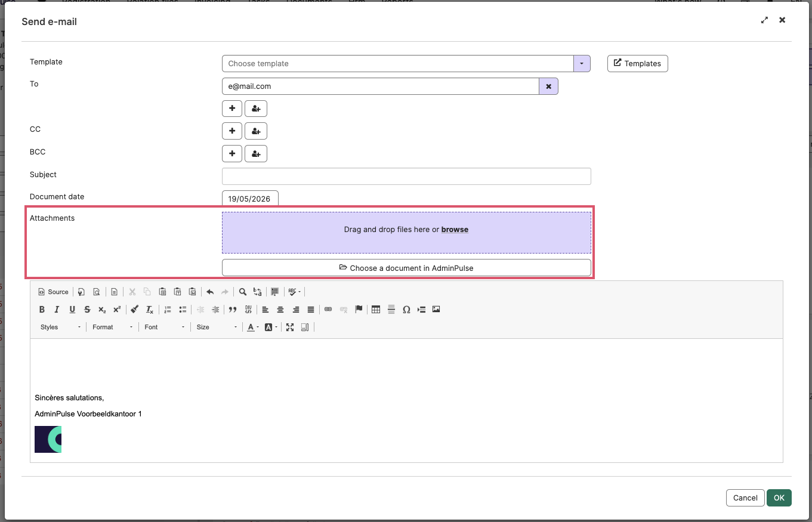Click the Remove Format icon

[x=150, y=310]
